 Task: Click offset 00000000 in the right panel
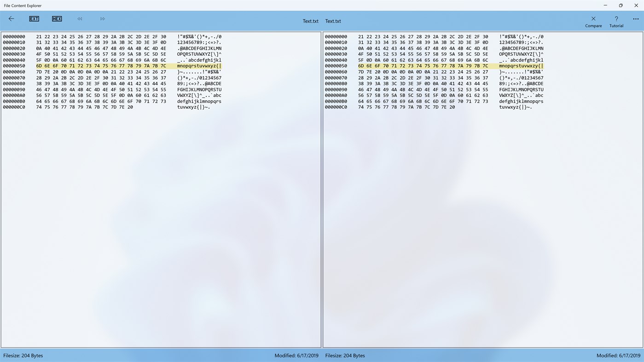(336, 36)
